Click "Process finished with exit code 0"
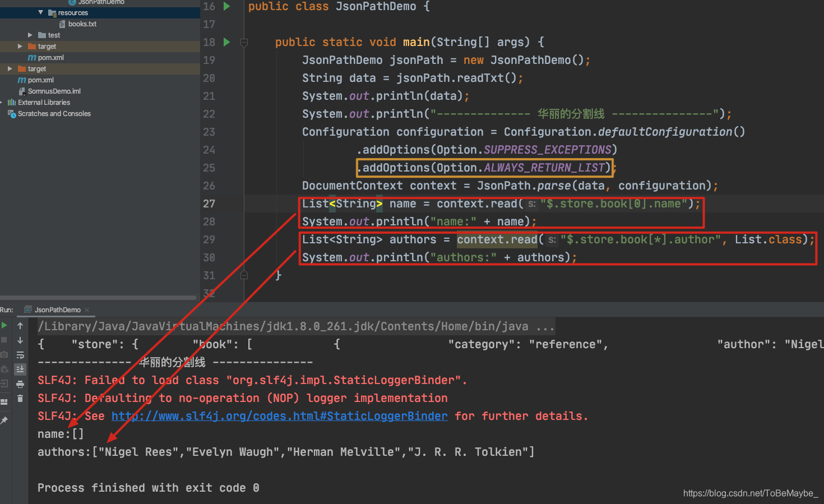Screen dimensions: 824x504 149,488
